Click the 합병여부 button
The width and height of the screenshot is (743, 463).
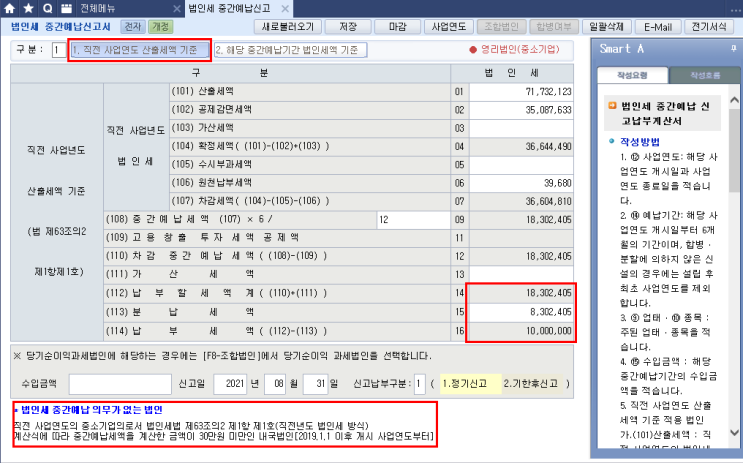553,27
